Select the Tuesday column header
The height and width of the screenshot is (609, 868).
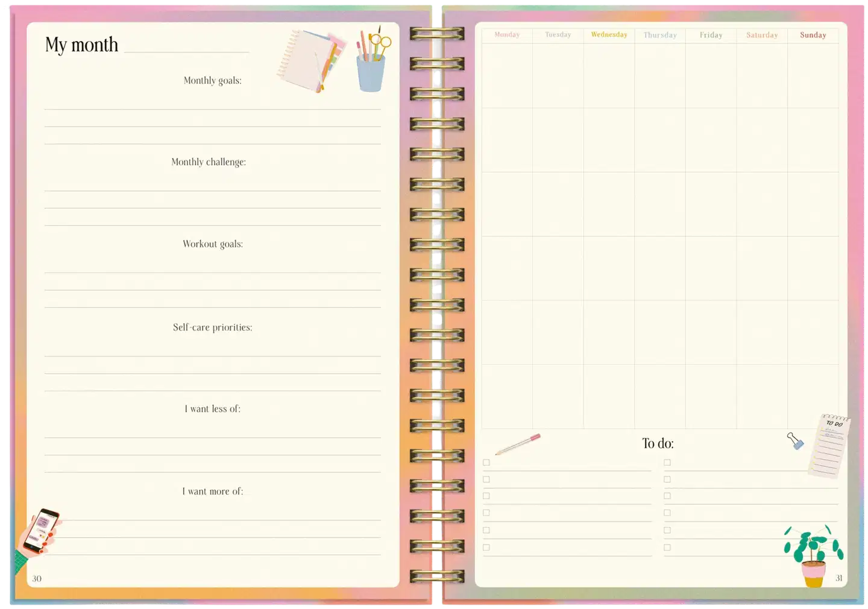pyautogui.click(x=558, y=35)
